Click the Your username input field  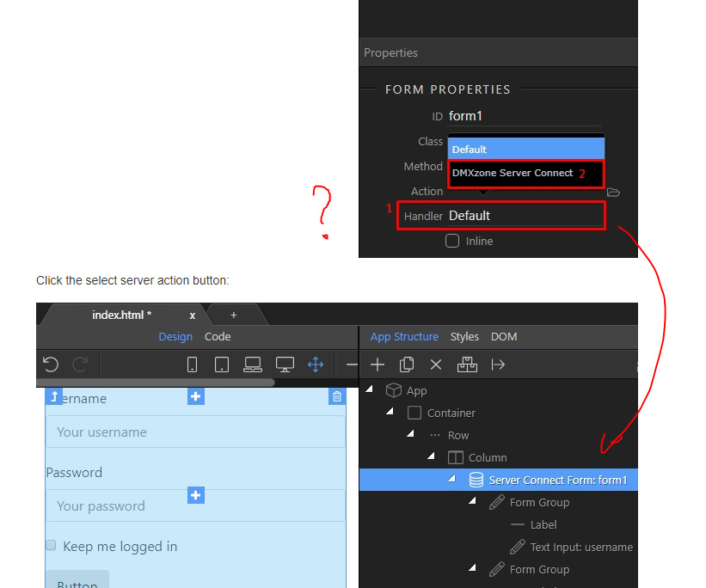[195, 432]
